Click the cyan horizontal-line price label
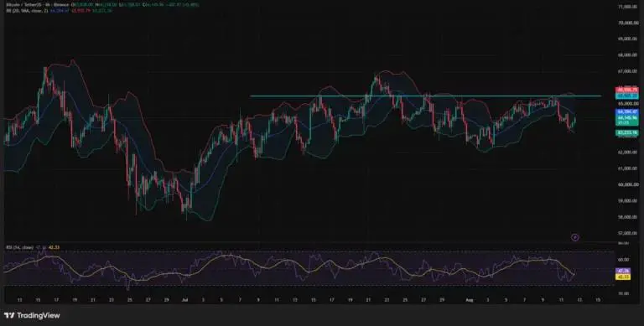Viewport: 644px width, 326px height. (x=626, y=96)
